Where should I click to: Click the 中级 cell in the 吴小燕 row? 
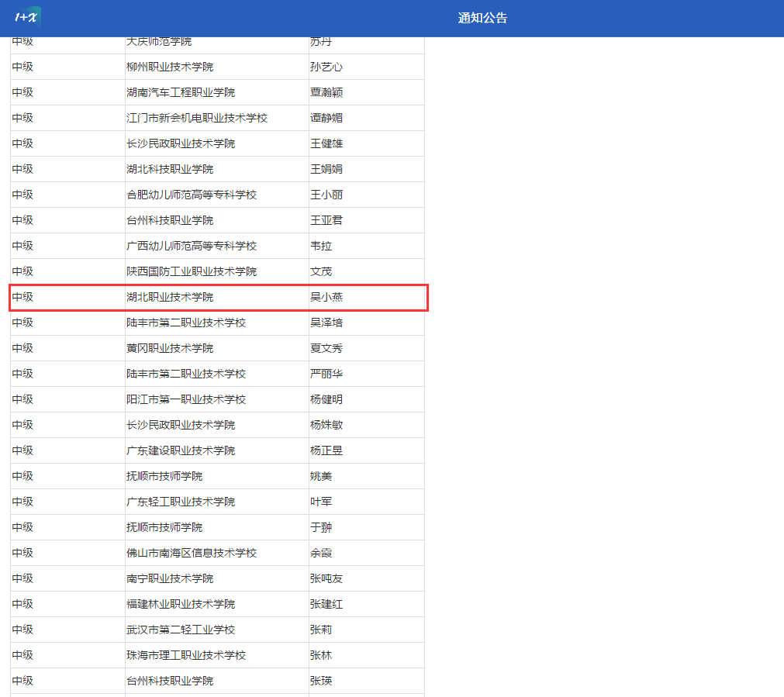point(23,297)
